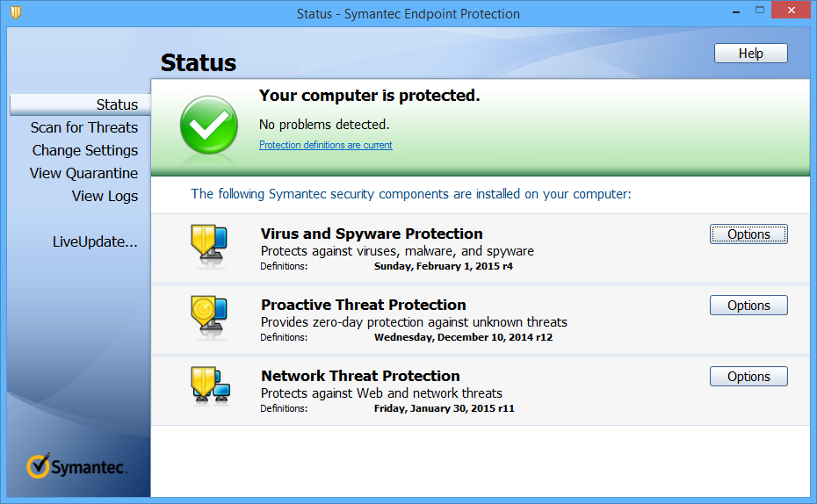Click the Virus and Spyware Protection shield icon

coord(209,244)
